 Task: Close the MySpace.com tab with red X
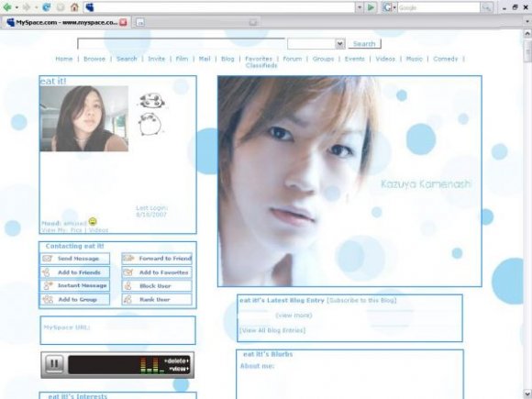123,22
